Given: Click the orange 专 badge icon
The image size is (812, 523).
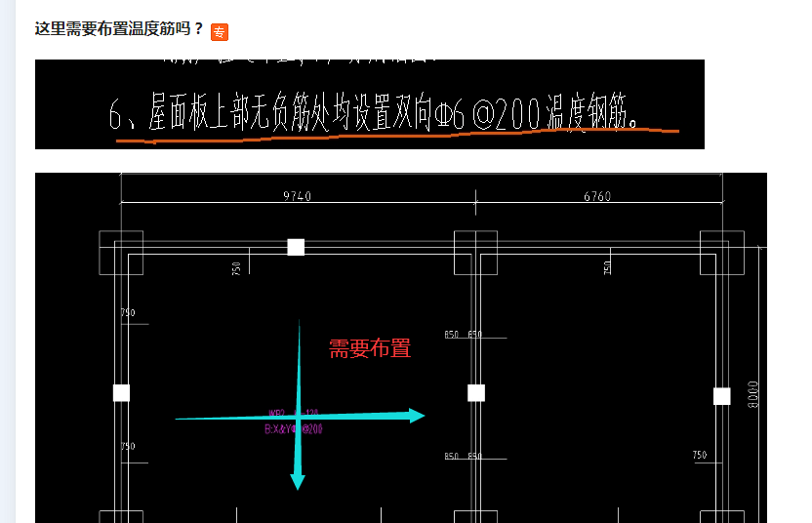Looking at the screenshot, I should pos(220,32).
